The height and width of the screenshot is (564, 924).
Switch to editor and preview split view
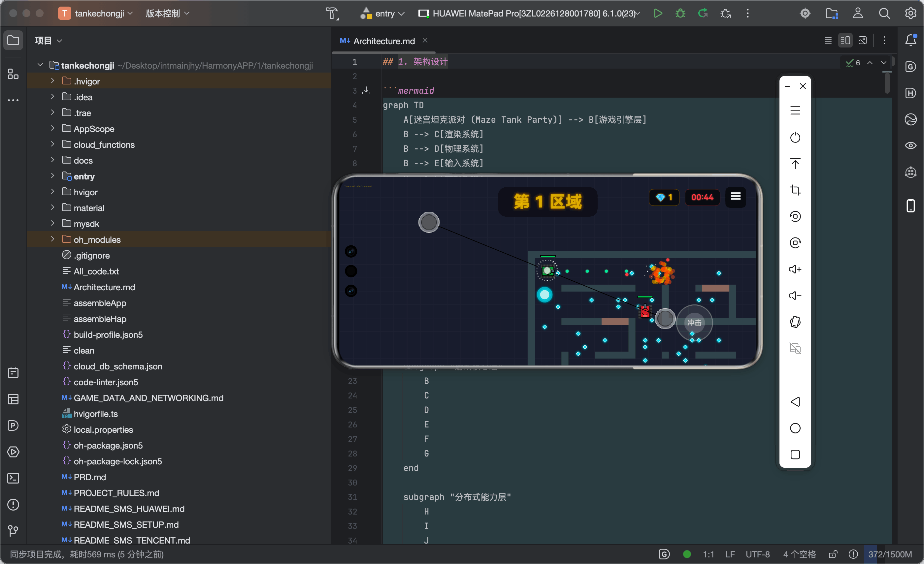[845, 41]
